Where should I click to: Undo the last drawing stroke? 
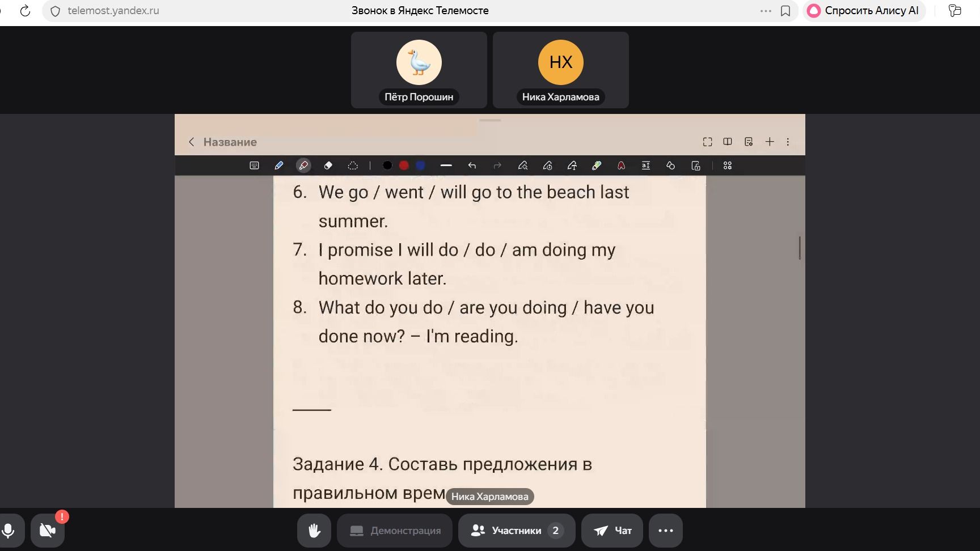[472, 166]
